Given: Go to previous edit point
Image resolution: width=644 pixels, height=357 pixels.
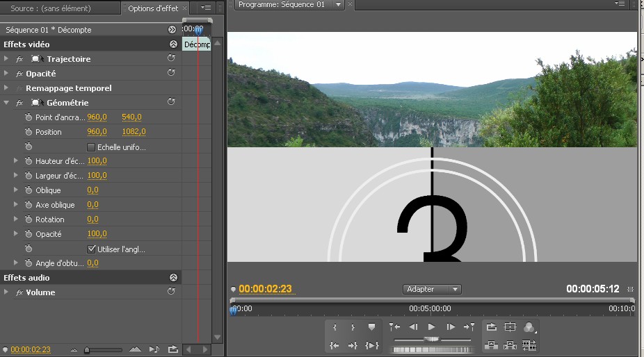Looking at the screenshot, I should 394,327.
